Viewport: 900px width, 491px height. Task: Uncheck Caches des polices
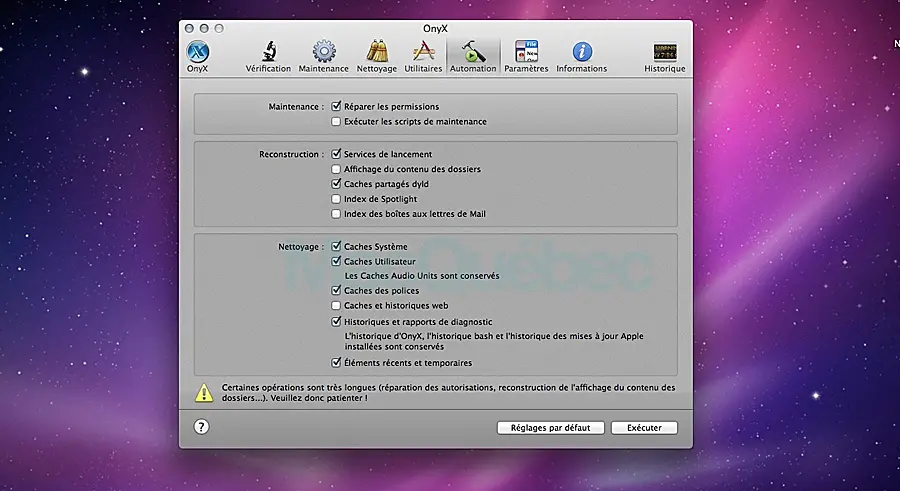[336, 291]
